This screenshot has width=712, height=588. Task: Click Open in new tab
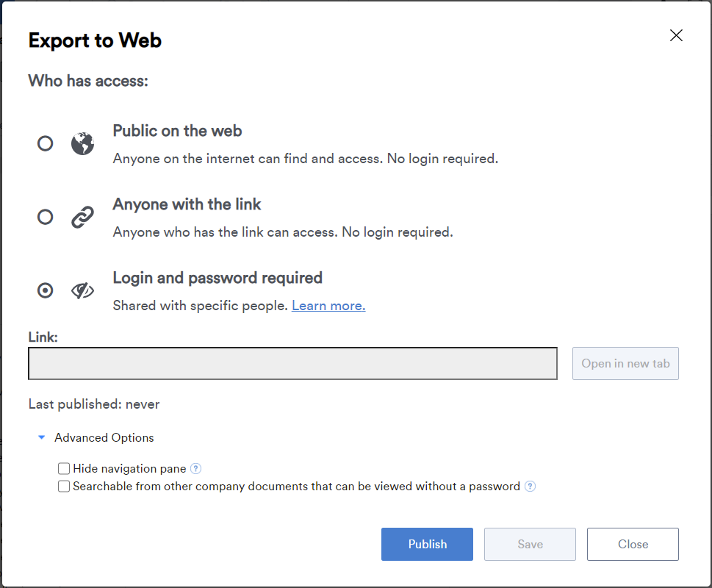(x=625, y=363)
